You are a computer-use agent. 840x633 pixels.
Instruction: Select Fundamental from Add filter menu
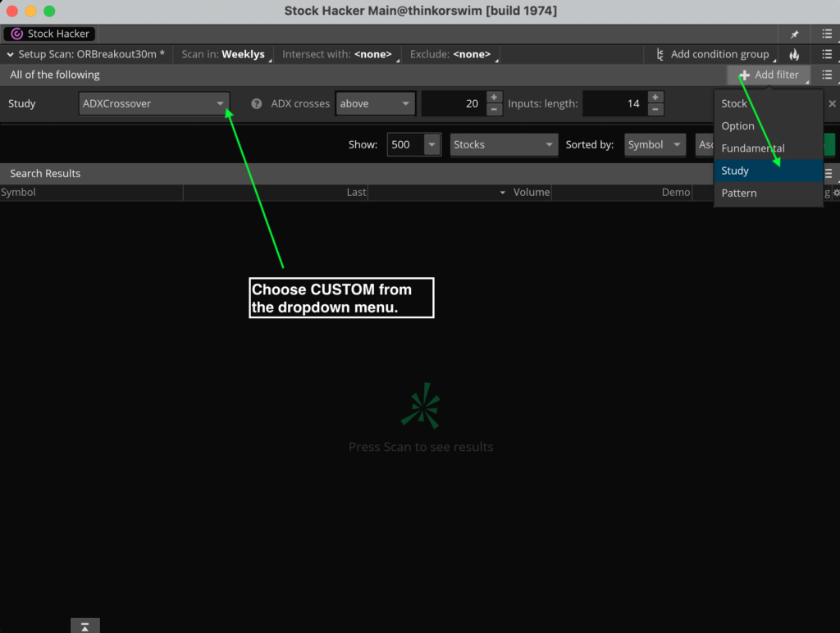coord(768,148)
